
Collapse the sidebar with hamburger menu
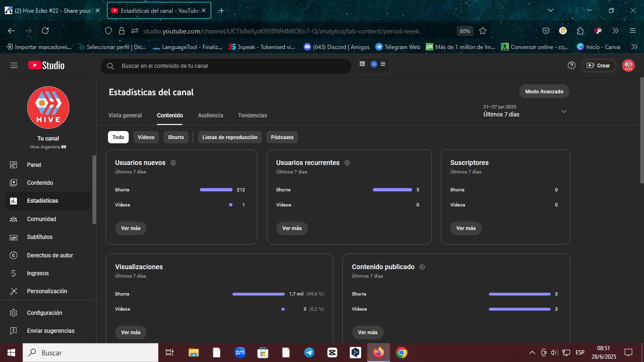point(14,66)
